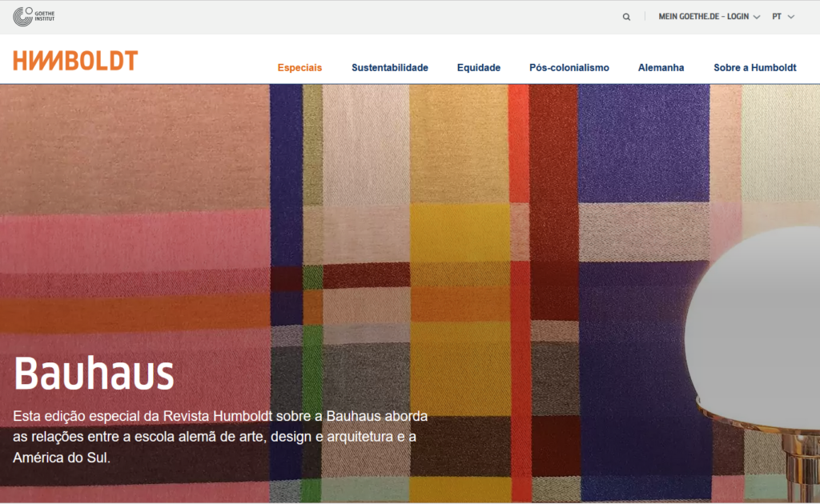Click the Bauhaus edition description text
Screen dimensions: 820x504
220,437
